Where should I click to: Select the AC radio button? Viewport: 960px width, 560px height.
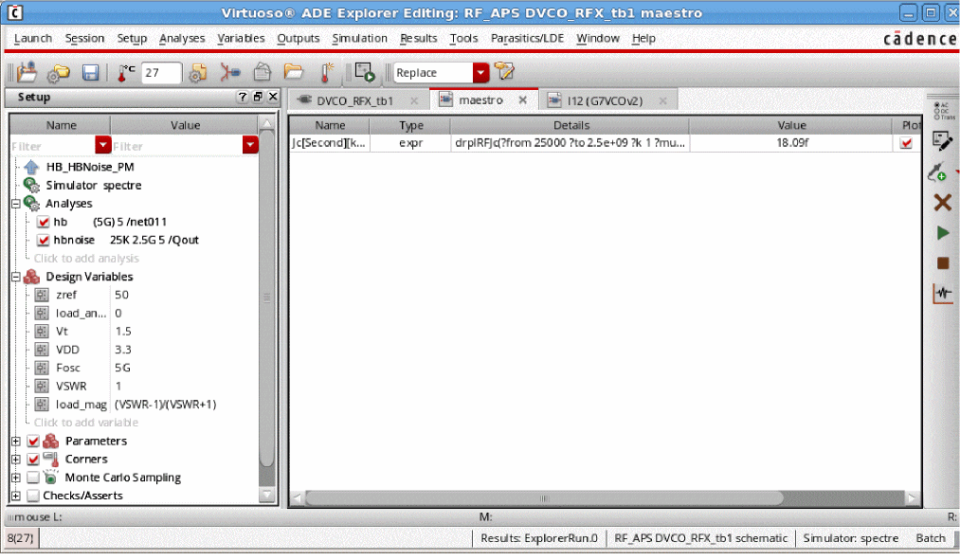(936, 105)
